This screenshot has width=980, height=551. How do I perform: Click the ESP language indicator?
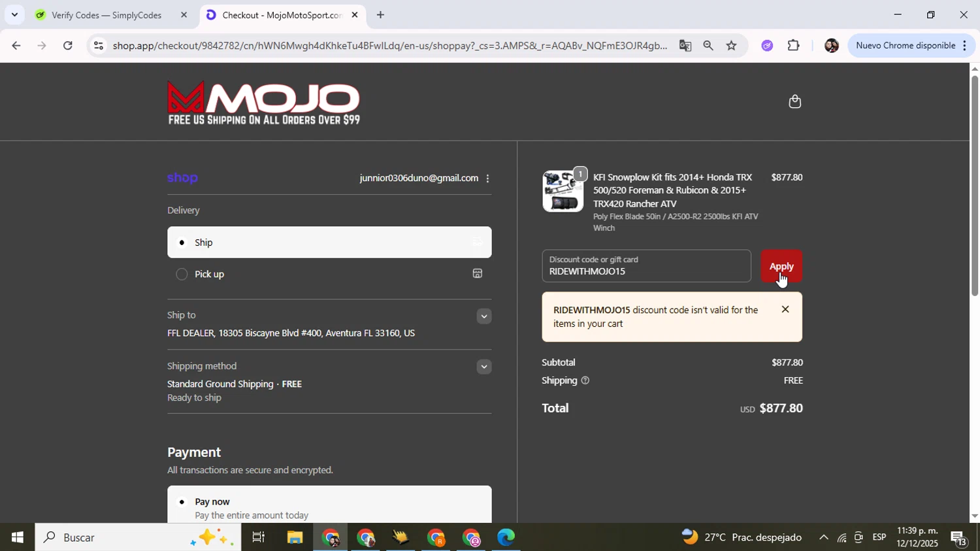pyautogui.click(x=879, y=537)
